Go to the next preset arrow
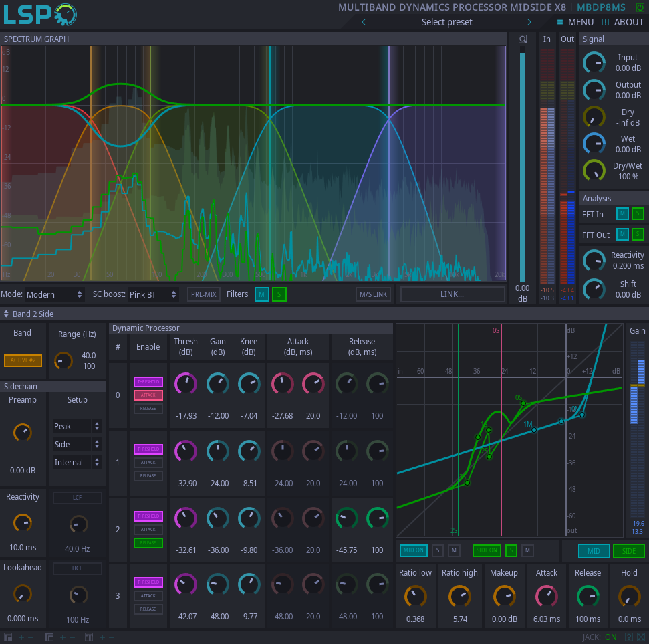This screenshot has height=644, width=649. [530, 22]
